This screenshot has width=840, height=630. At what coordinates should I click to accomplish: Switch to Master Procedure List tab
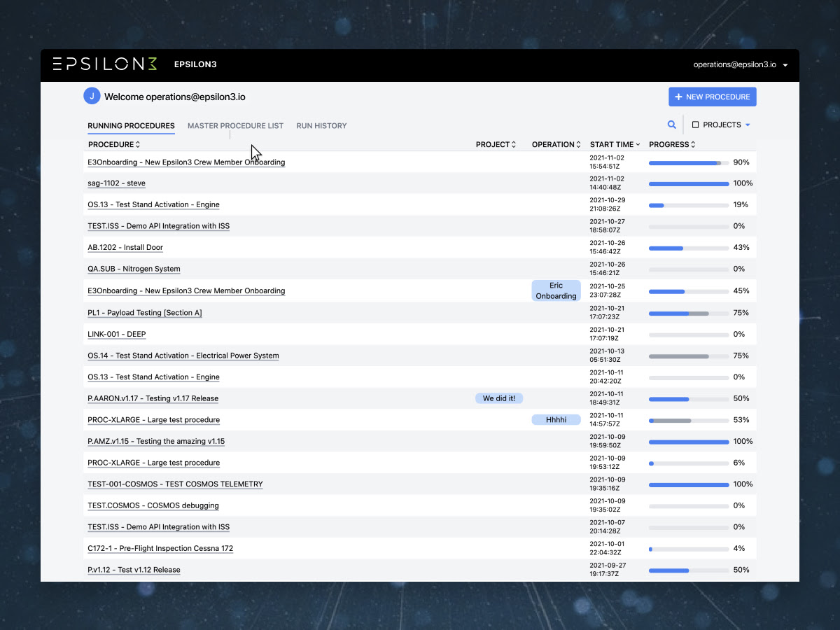[x=235, y=126]
